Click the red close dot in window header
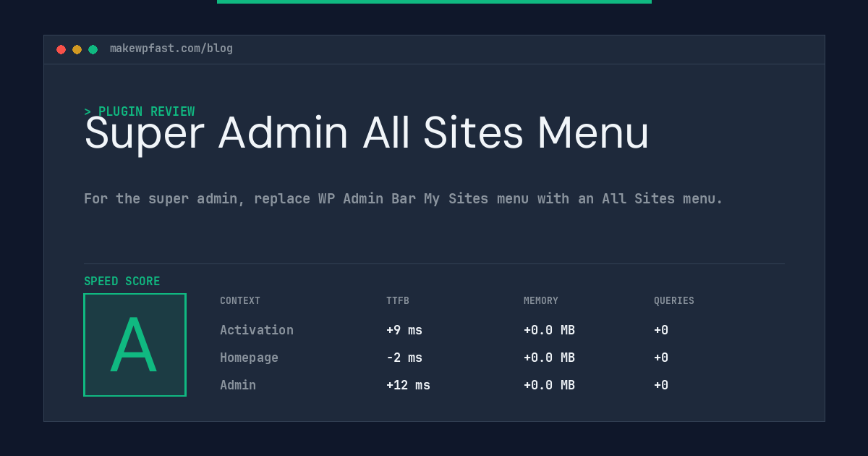Viewport: 868px width, 456px height. [x=61, y=49]
